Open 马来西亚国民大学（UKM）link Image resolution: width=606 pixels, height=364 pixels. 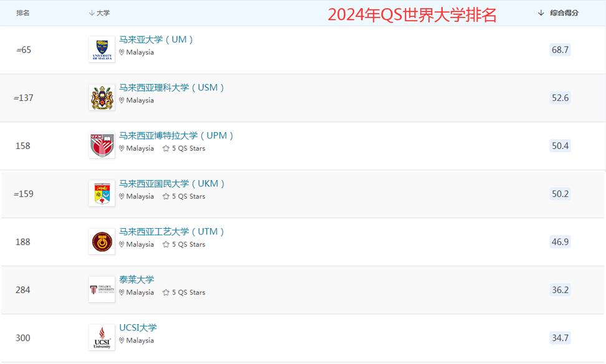pos(172,183)
